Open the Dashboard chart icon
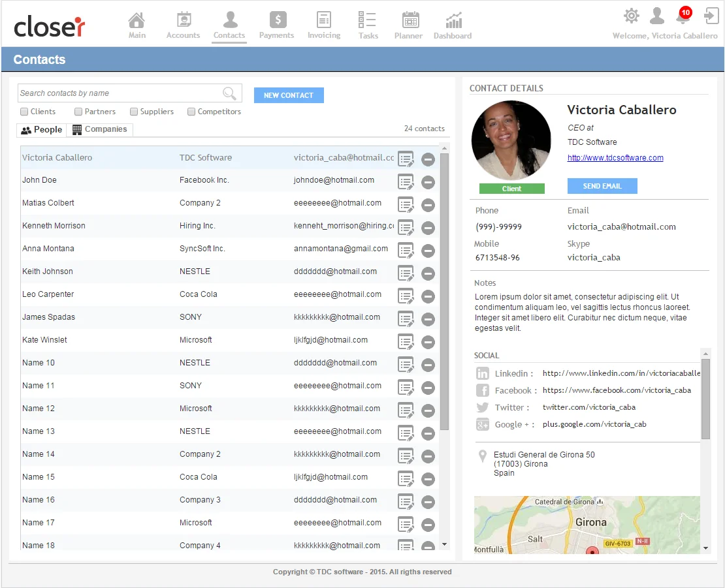The image size is (725, 588). [453, 20]
